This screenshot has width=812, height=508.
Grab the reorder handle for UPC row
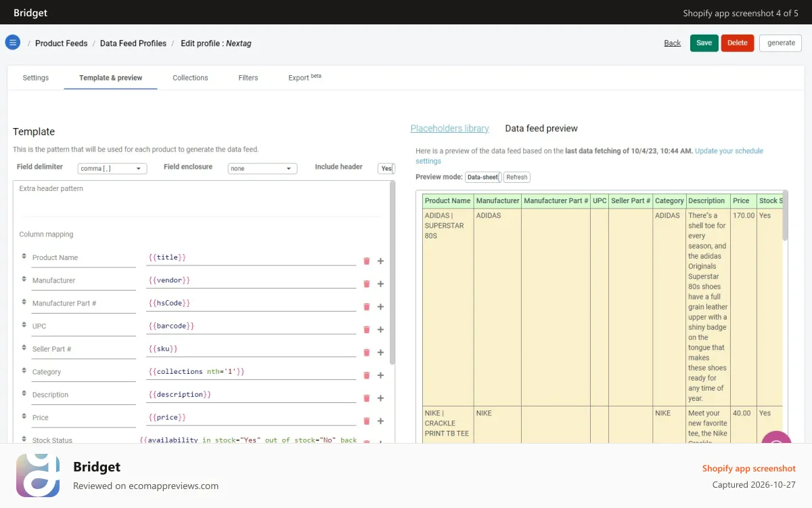tap(24, 325)
